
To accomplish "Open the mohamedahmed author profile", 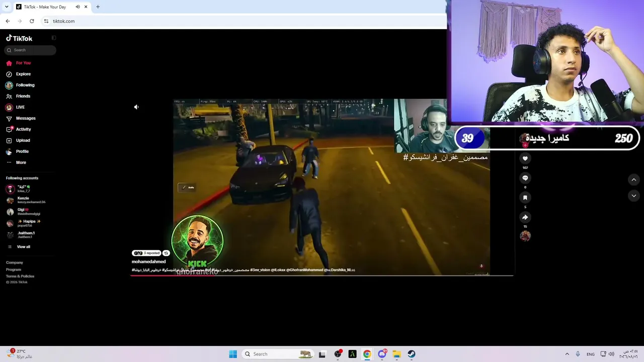I will [148, 261].
